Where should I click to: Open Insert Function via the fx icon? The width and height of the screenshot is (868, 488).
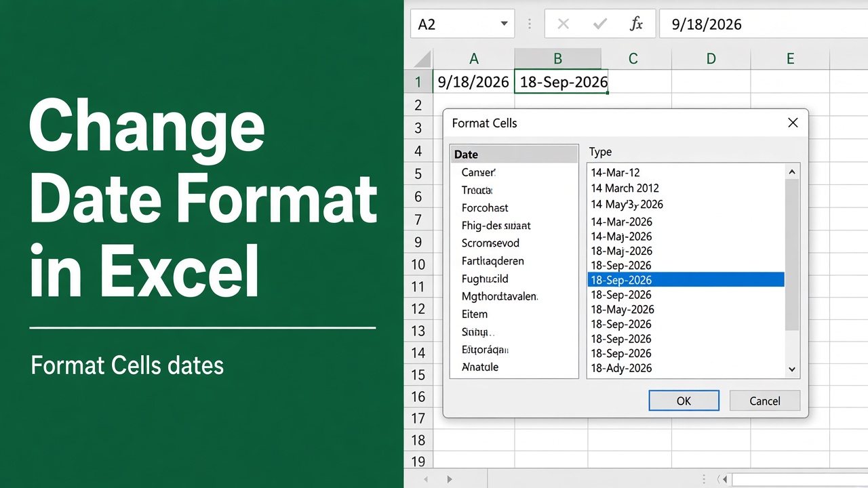pyautogui.click(x=636, y=24)
